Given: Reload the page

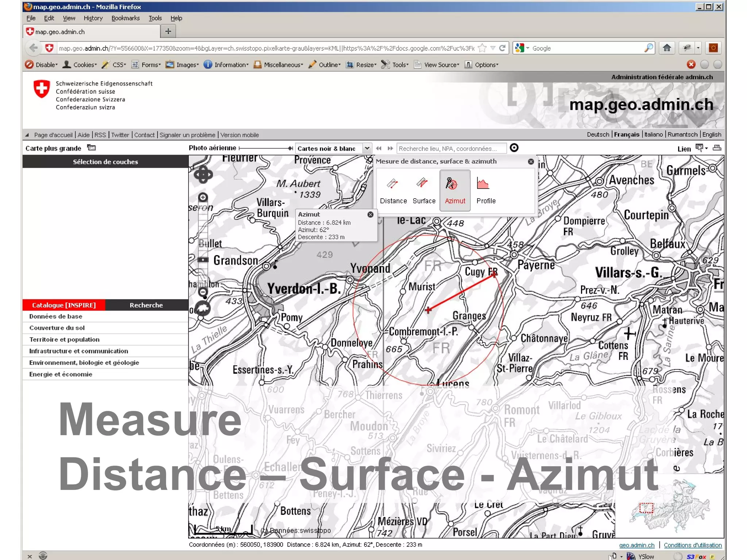Looking at the screenshot, I should [502, 48].
